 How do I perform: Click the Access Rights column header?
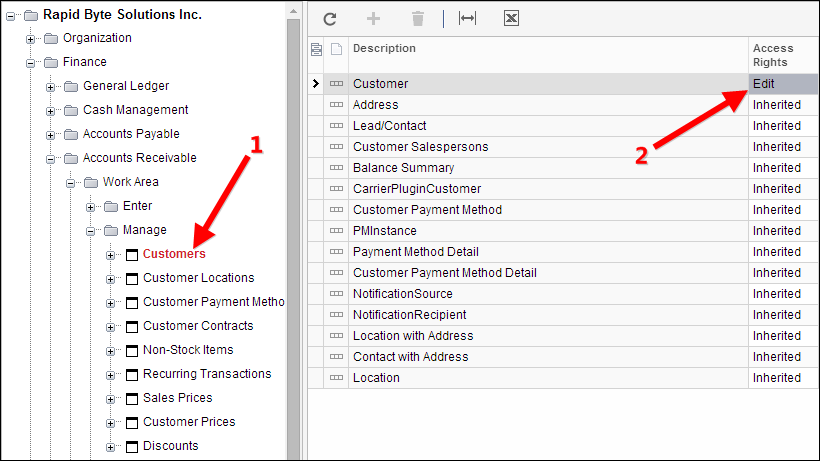(783, 55)
